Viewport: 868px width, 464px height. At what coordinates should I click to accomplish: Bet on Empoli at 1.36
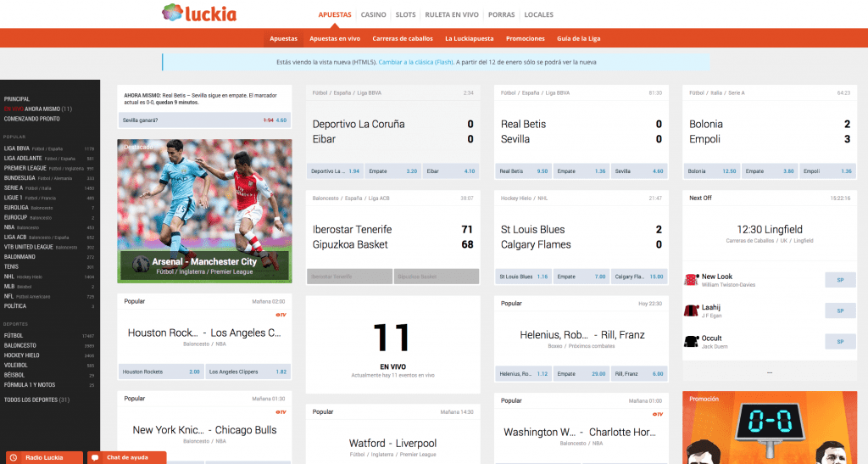click(827, 171)
